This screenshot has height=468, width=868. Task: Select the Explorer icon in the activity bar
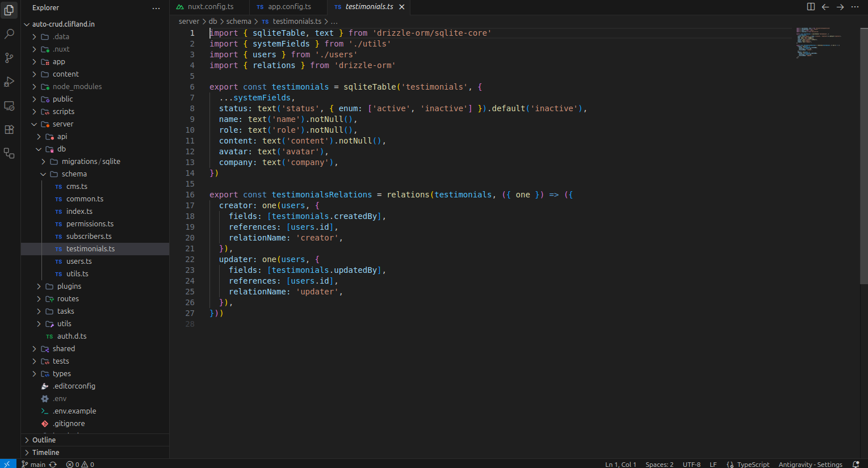pos(9,10)
